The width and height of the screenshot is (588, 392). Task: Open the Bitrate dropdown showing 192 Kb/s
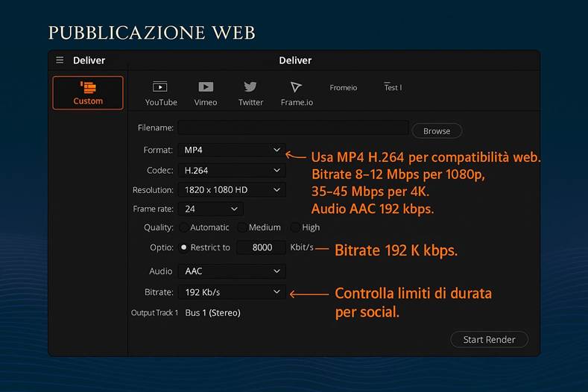232,292
